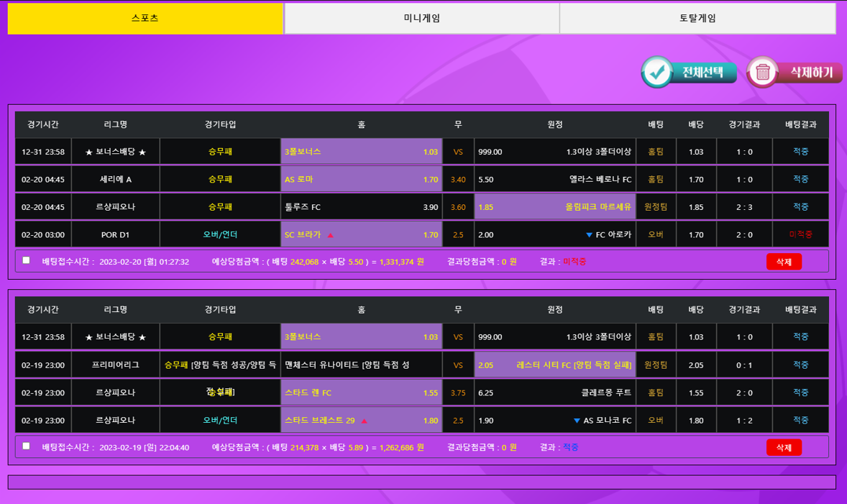The width and height of the screenshot is (847, 504).
Task: Click the AS 로마 home team cell
Action: [x=361, y=179]
